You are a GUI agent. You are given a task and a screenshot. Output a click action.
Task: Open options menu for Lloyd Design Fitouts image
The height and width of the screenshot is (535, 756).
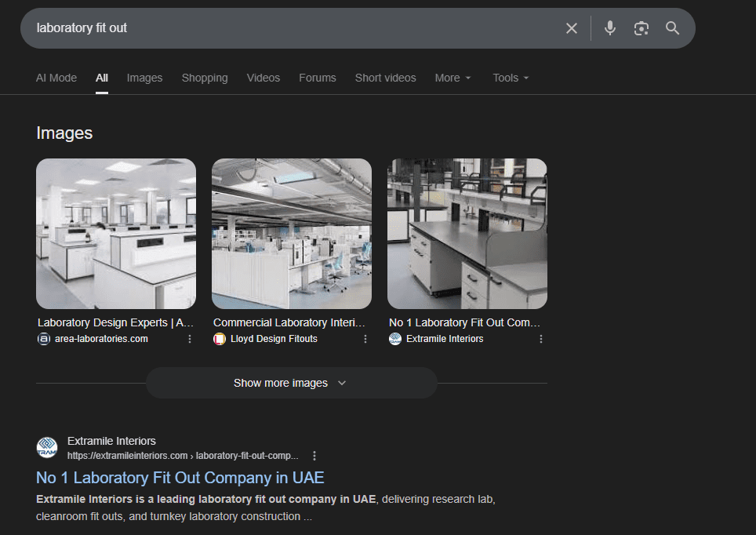point(365,339)
